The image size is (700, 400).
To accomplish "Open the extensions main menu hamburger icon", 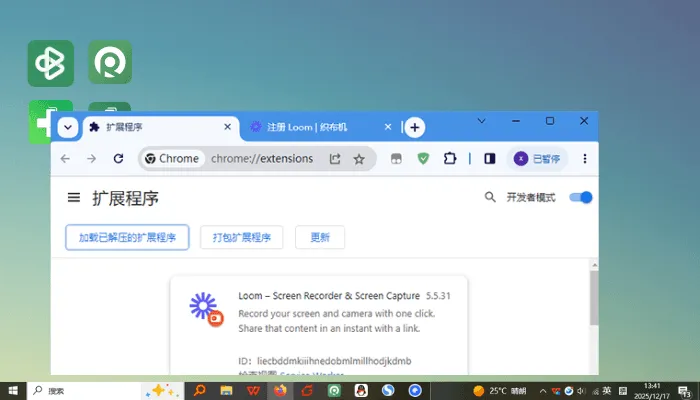I will click(x=74, y=197).
